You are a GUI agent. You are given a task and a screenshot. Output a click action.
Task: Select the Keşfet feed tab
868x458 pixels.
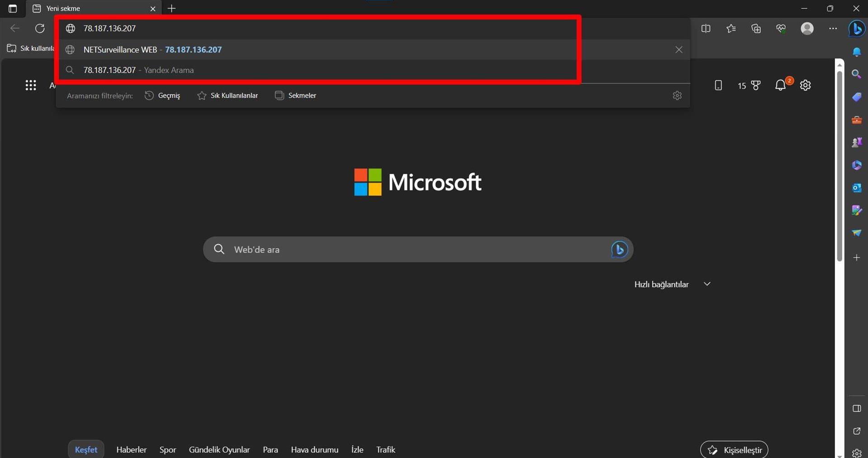pyautogui.click(x=86, y=449)
